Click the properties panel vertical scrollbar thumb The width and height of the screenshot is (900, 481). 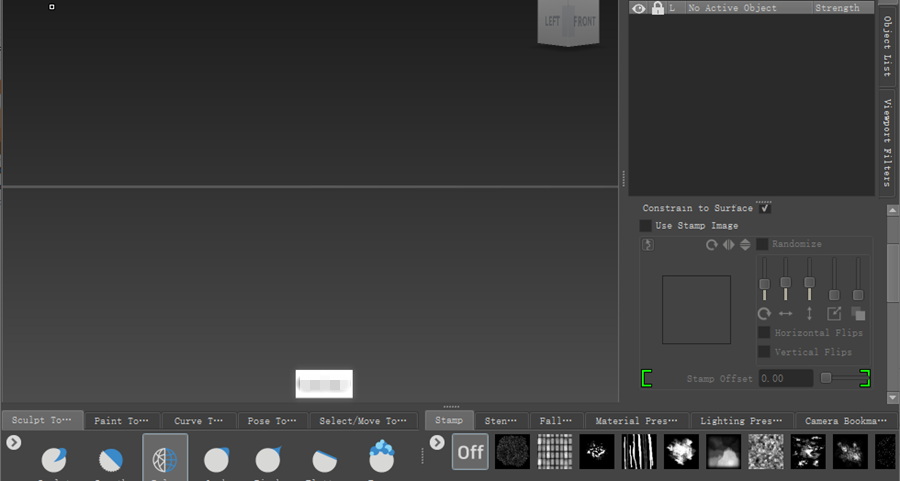pos(893,273)
